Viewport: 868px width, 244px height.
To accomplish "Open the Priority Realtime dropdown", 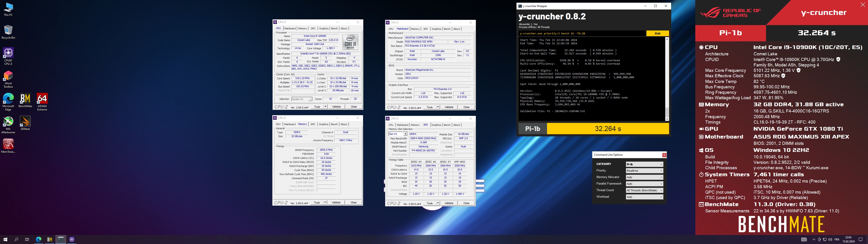I will (644, 171).
